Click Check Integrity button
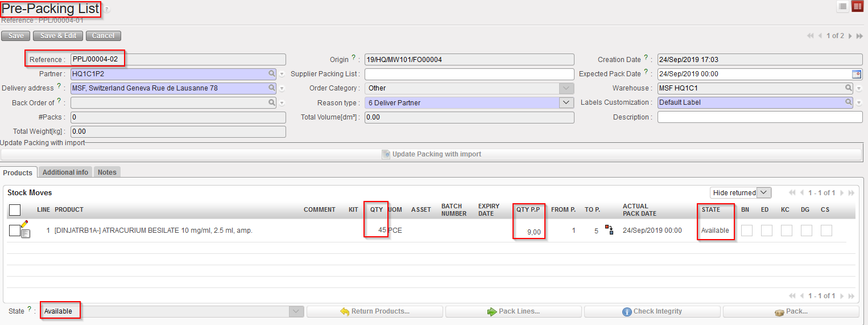The height and width of the screenshot is (325, 868). point(652,311)
